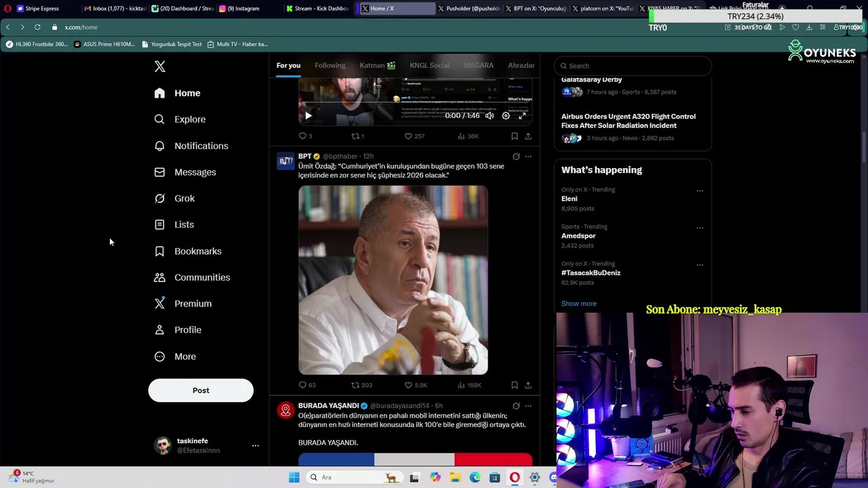Open the BPT profile avatar
The image size is (868, 488).
(x=285, y=161)
